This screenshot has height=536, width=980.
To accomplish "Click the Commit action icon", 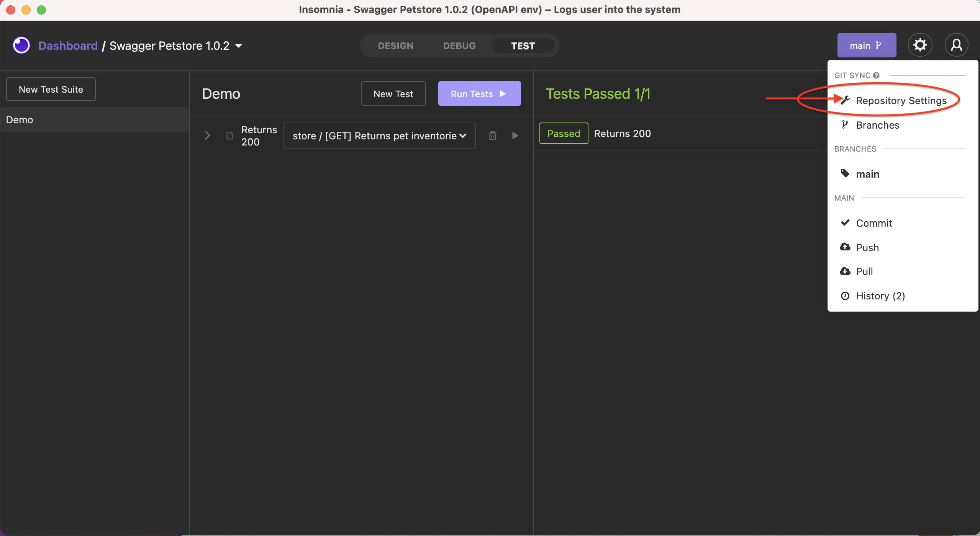I will (x=845, y=223).
